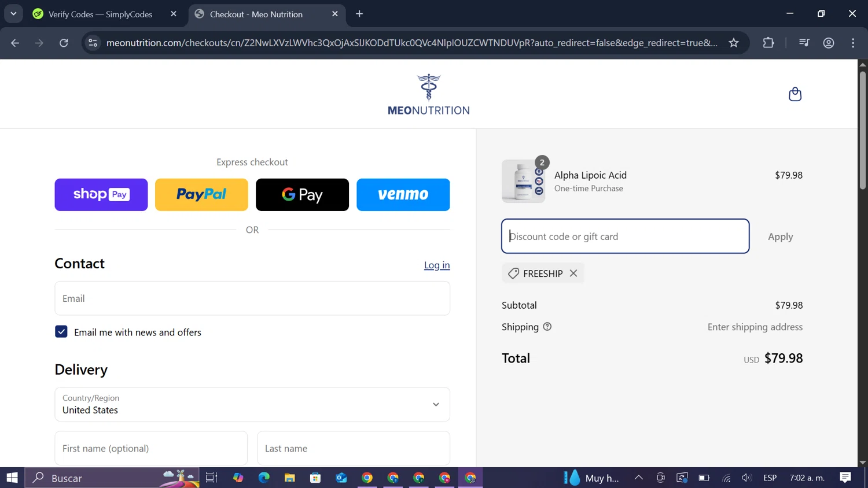868x488 pixels.
Task: Open the browser extensions puzzle icon
Action: point(768,43)
